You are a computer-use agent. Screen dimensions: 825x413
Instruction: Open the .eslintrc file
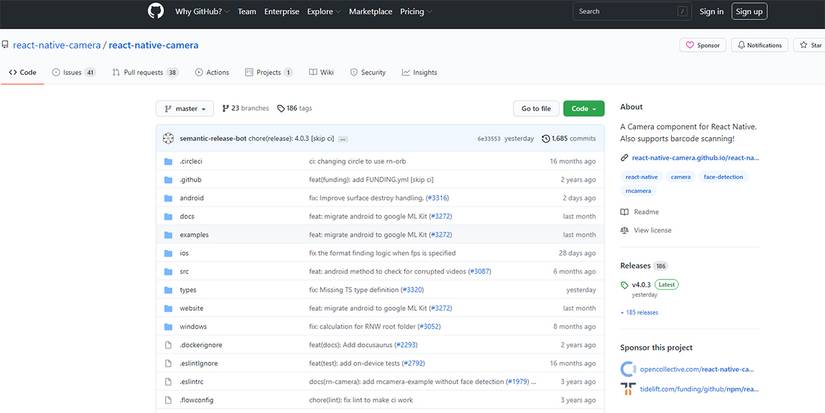(192, 382)
